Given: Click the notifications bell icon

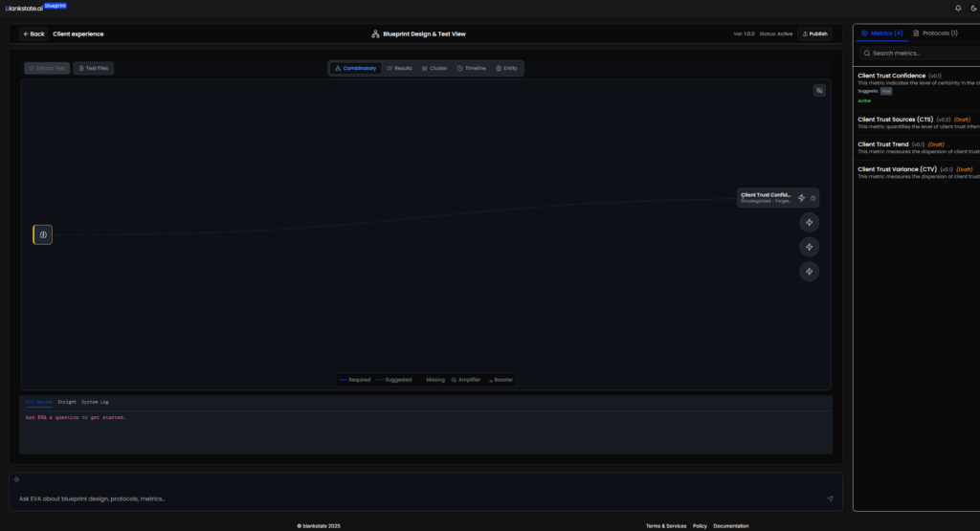Looking at the screenshot, I should coord(958,8).
